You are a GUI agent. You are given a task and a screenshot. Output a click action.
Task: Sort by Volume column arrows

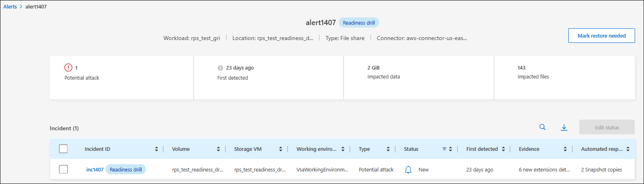(x=218, y=149)
